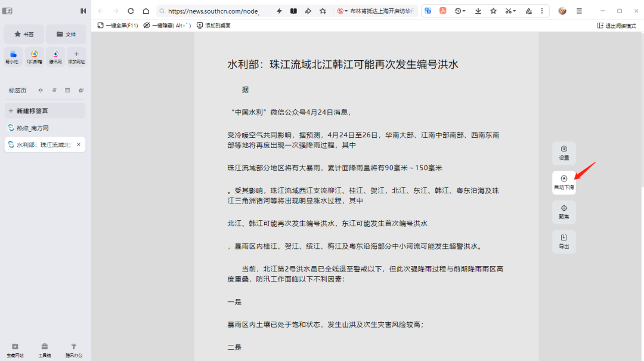Click the paragraph starting 受冷暖空气共同影响
This screenshot has width=644, height=361.
(x=364, y=140)
